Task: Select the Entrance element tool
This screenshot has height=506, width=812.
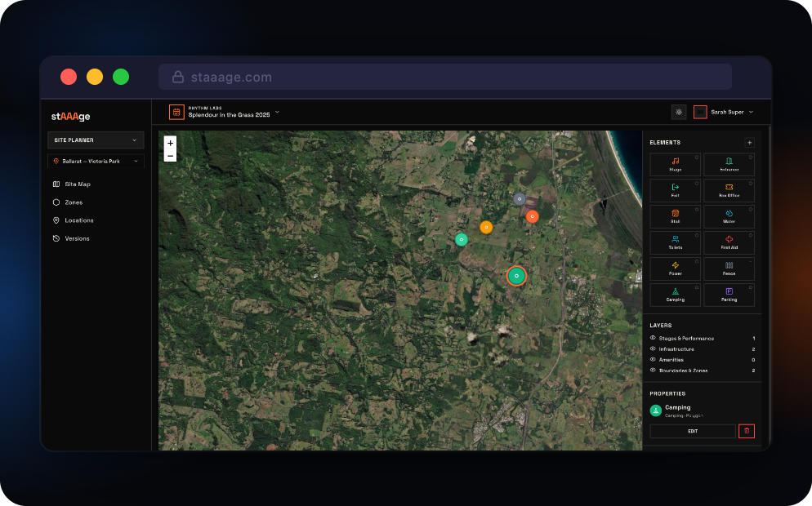Action: coord(729,165)
